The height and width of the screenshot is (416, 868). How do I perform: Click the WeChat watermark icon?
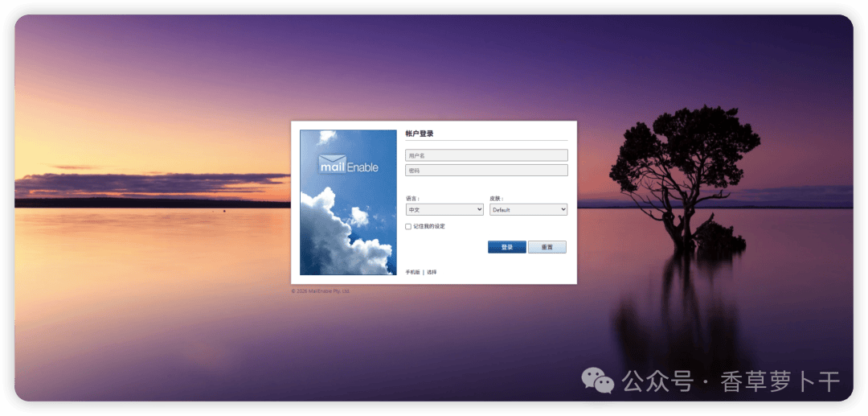(597, 381)
